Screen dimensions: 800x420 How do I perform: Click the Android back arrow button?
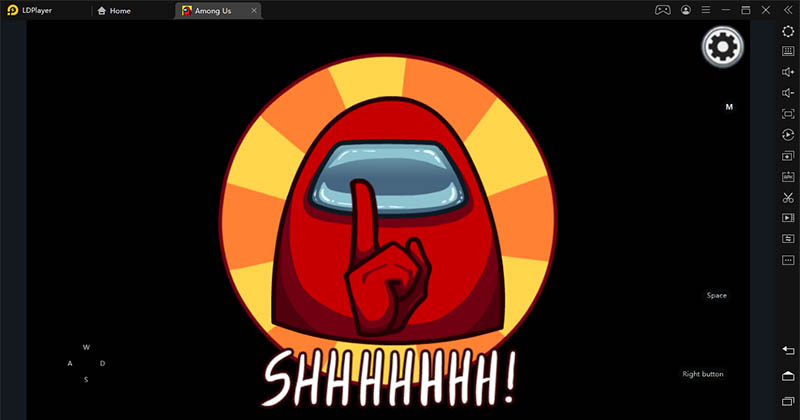point(788,350)
